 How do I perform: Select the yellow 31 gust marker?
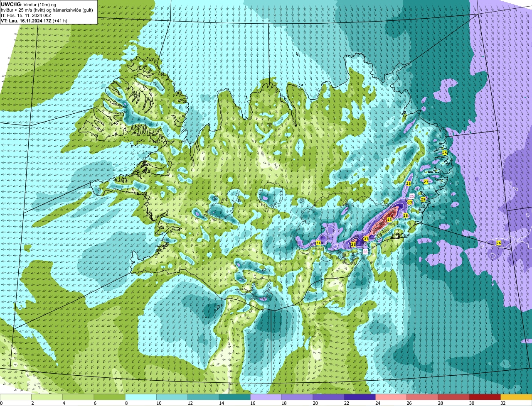318,242
